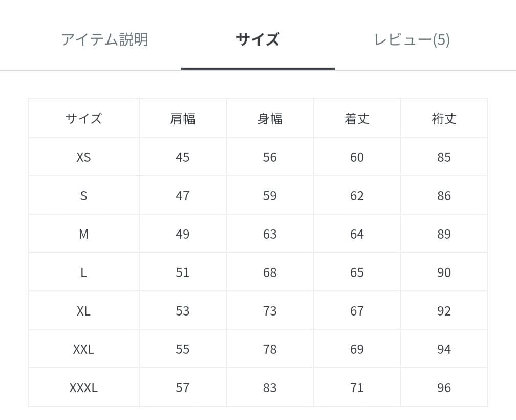Click the 身幅 column header
Image resolution: width=516 pixels, height=420 pixels.
pyautogui.click(x=269, y=118)
